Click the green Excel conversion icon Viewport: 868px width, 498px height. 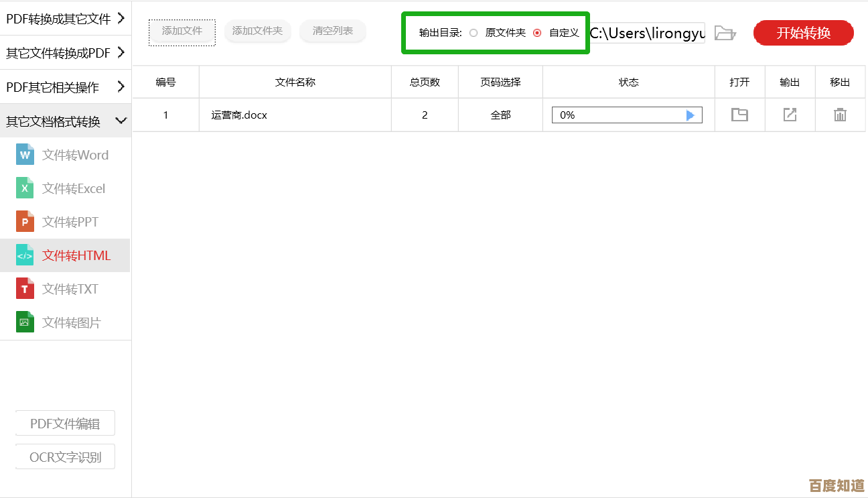click(x=25, y=188)
